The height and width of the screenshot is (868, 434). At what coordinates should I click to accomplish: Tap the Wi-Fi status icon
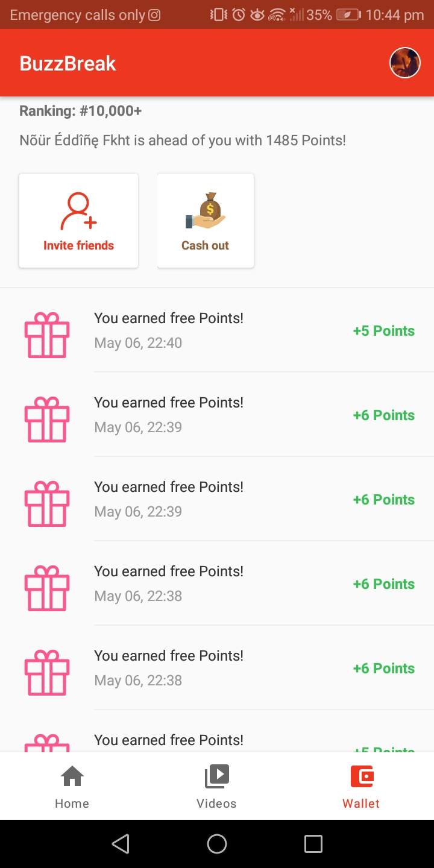point(277,15)
